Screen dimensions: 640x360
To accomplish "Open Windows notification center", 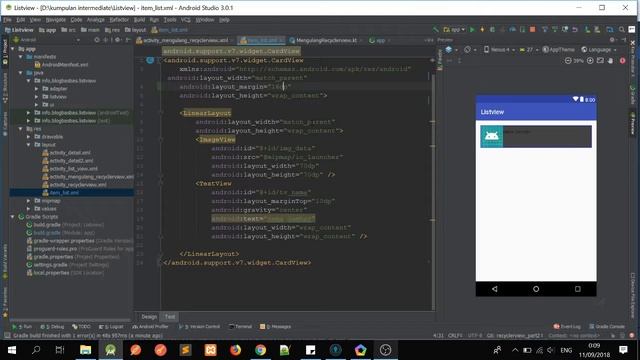I will pyautogui.click(x=623, y=350).
